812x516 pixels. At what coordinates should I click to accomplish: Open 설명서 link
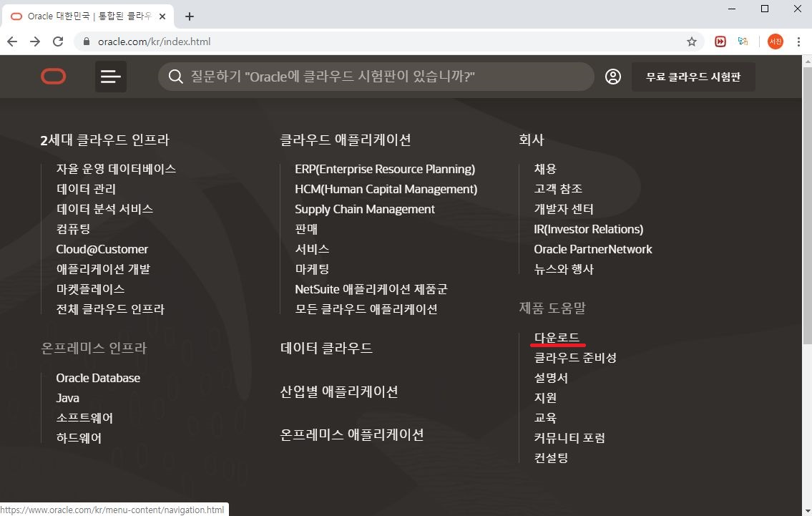pos(551,378)
